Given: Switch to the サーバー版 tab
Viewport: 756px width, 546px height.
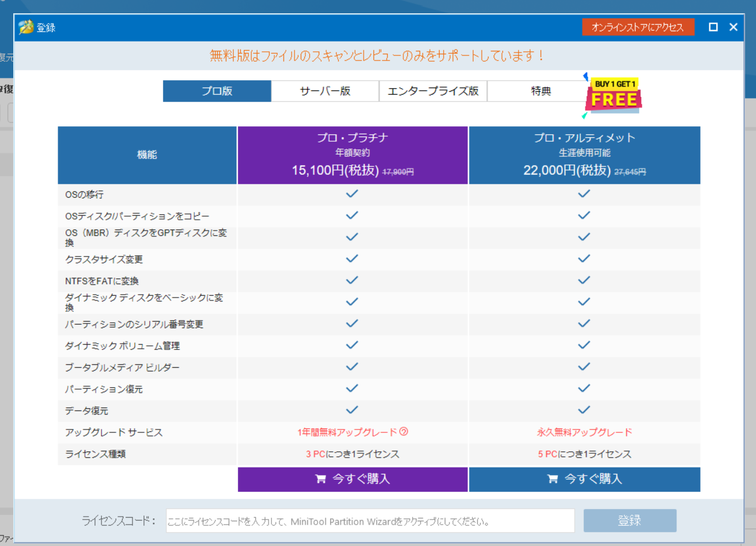Looking at the screenshot, I should [325, 91].
